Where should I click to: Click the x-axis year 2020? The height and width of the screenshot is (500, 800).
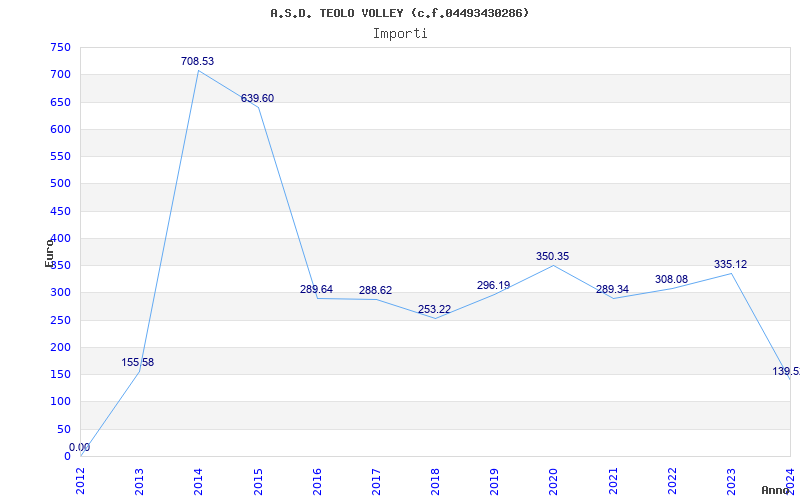(x=554, y=481)
